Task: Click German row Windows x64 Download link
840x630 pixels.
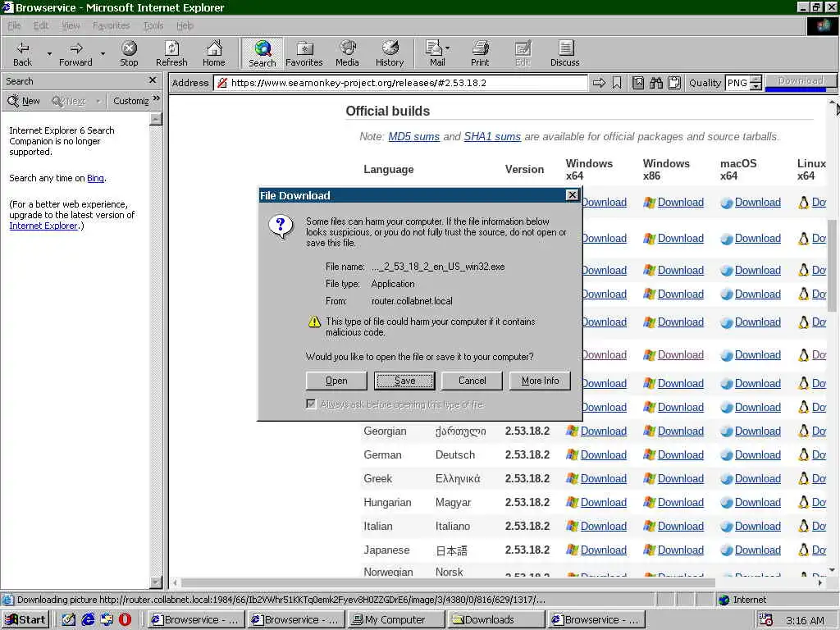Action: pyautogui.click(x=603, y=454)
